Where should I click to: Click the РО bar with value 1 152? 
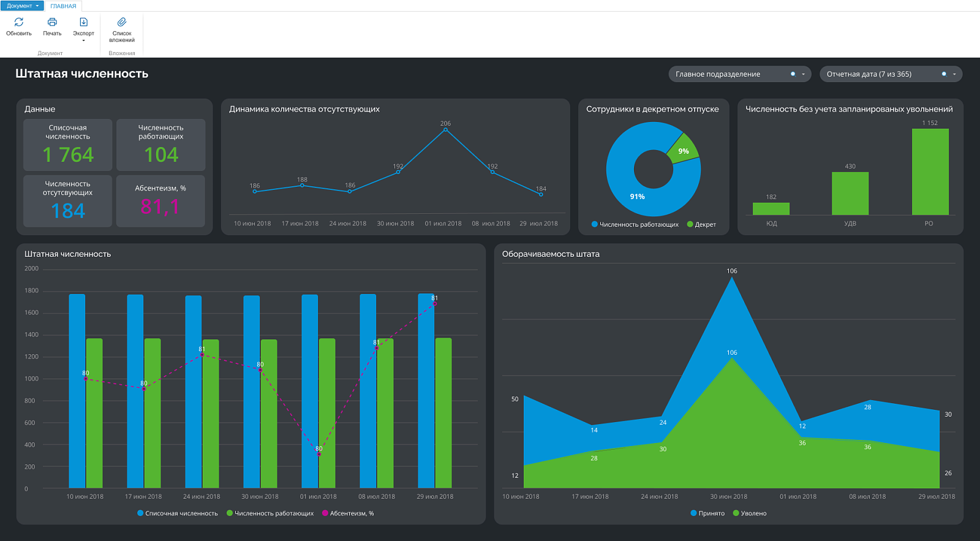coord(930,172)
